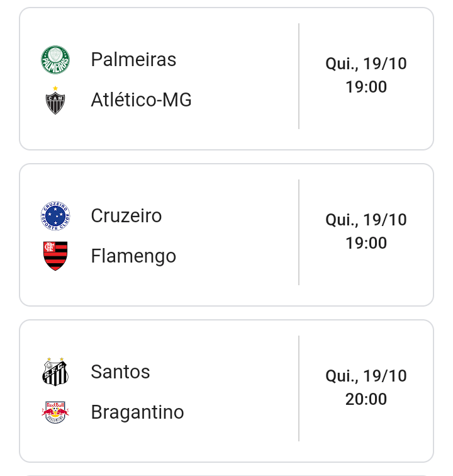Select the Cruzeiro team name
The height and width of the screenshot is (476, 453).
pos(126,216)
